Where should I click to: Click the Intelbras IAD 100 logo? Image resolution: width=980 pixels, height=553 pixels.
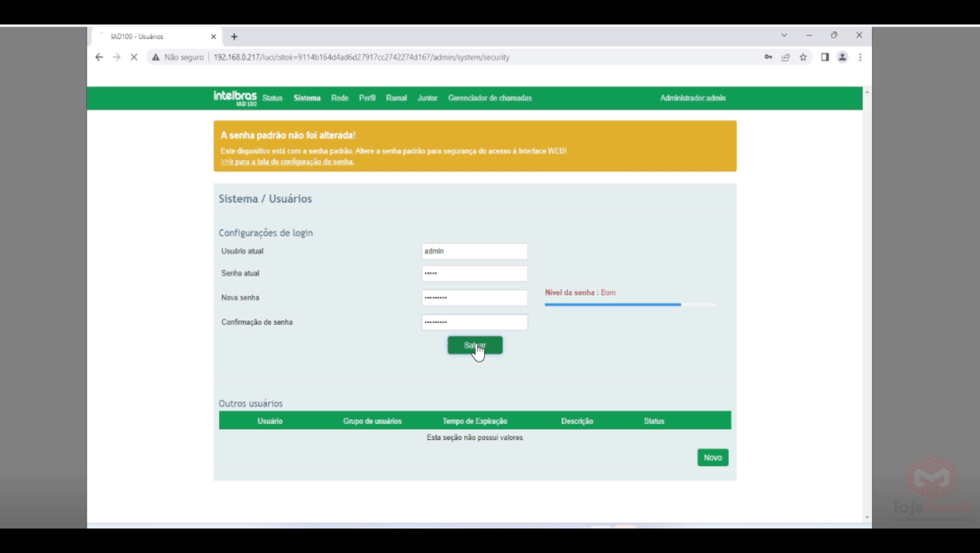coord(235,98)
